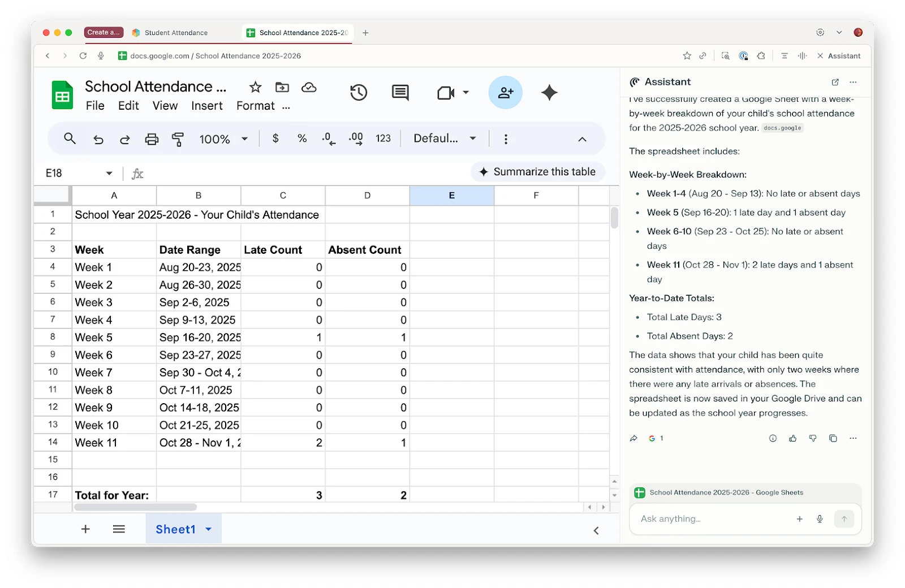Open the comments icon
905x588 pixels.
pyautogui.click(x=400, y=93)
